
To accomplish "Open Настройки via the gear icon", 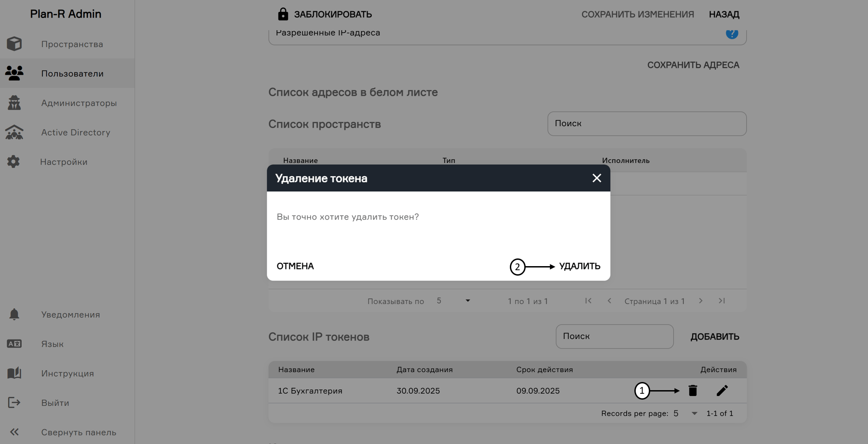I will (x=14, y=162).
